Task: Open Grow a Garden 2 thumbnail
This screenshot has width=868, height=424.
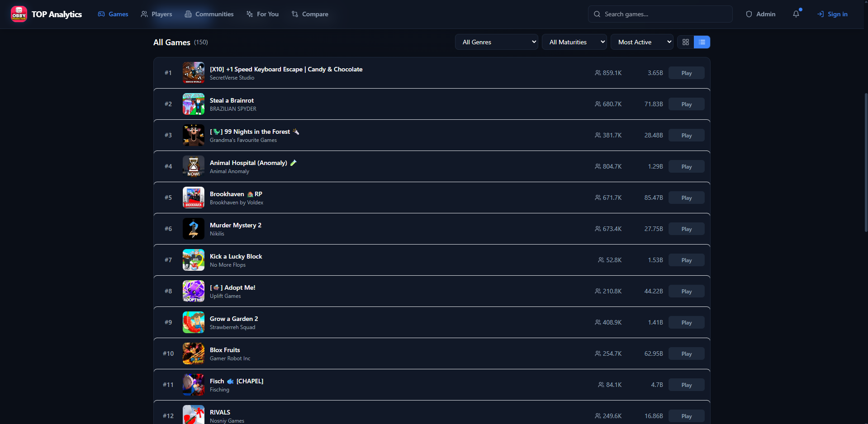Action: tap(194, 322)
